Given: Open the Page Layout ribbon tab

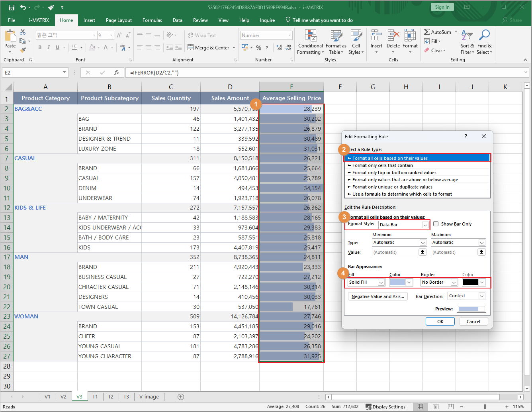Looking at the screenshot, I should click(x=119, y=20).
